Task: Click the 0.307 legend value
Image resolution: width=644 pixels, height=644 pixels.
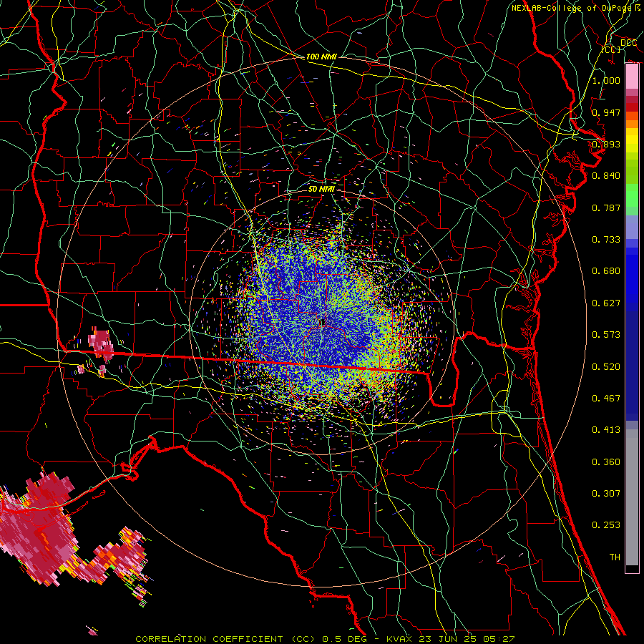Action: pyautogui.click(x=606, y=494)
